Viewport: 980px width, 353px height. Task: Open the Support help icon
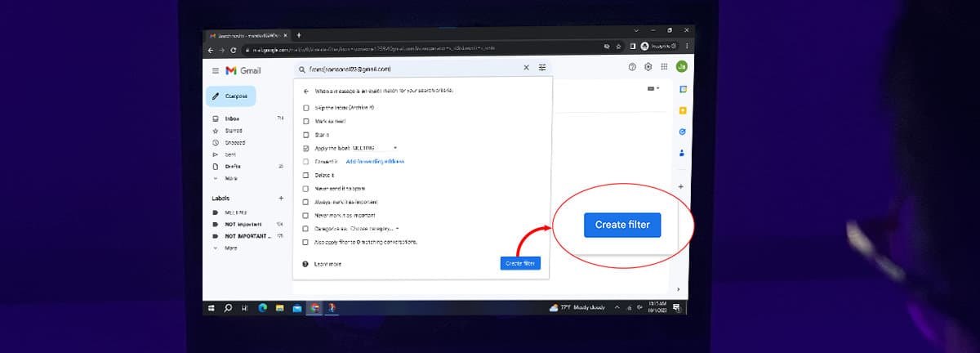coord(632,67)
